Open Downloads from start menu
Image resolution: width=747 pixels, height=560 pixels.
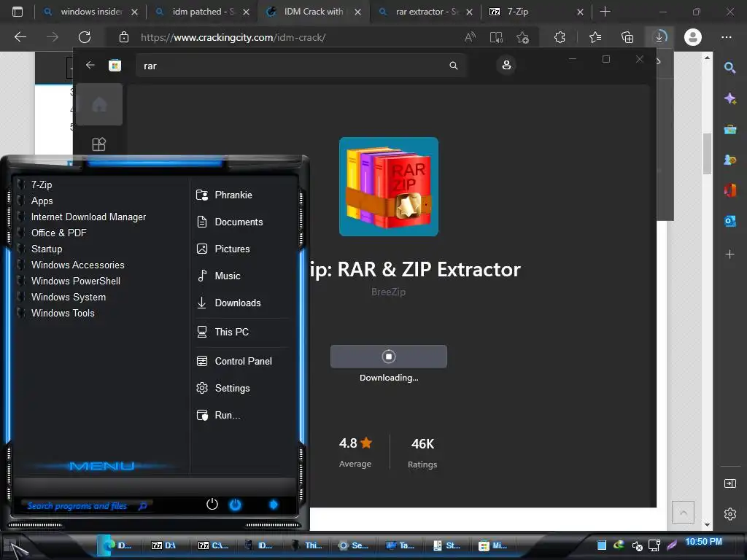pyautogui.click(x=238, y=303)
